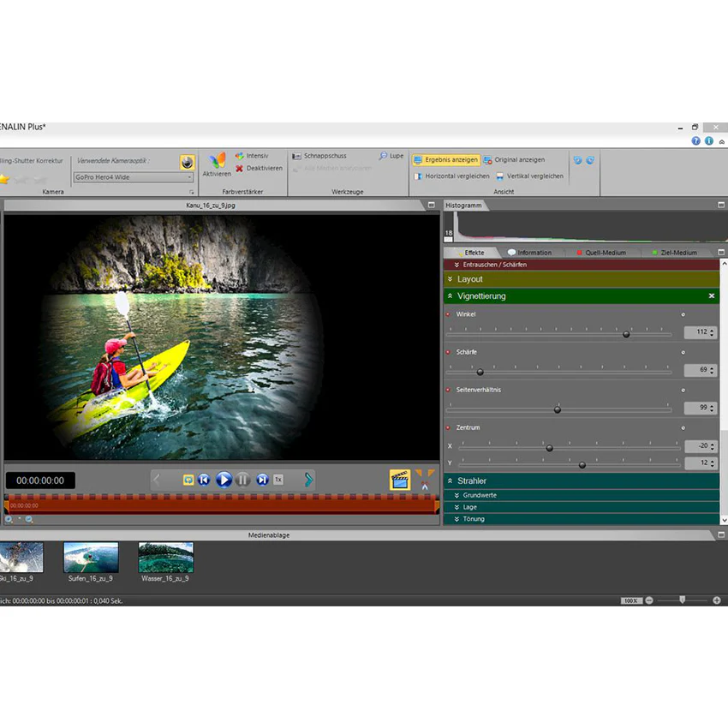Click the Winkel value field showing 112

click(x=700, y=332)
